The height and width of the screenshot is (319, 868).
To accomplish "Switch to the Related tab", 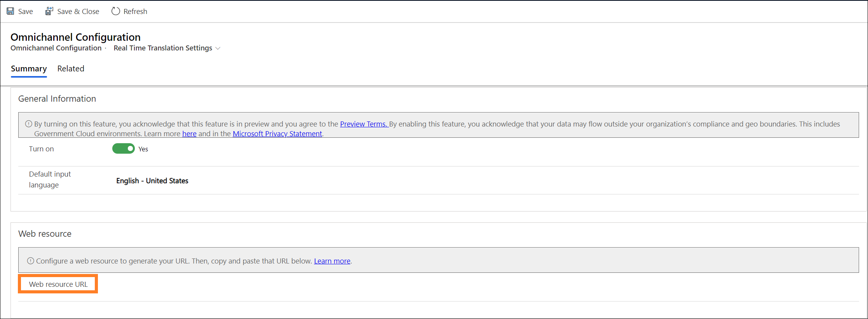I will click(71, 69).
